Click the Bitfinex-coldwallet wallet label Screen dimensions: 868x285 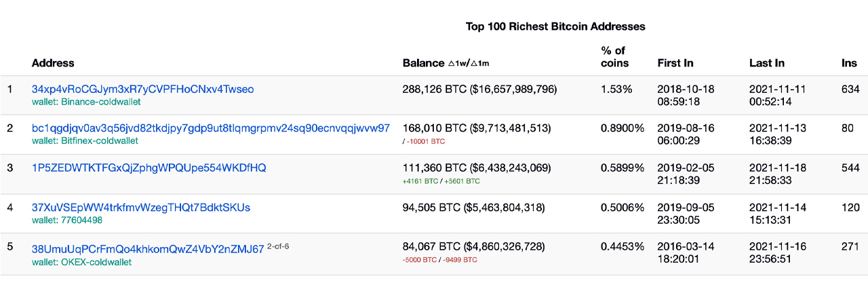[85, 141]
